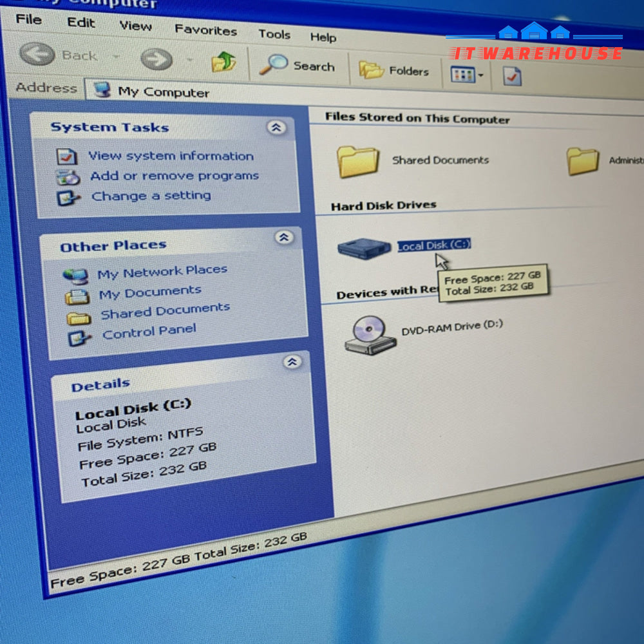Click the Control Panel icon
The image size is (644, 644).
[79, 339]
